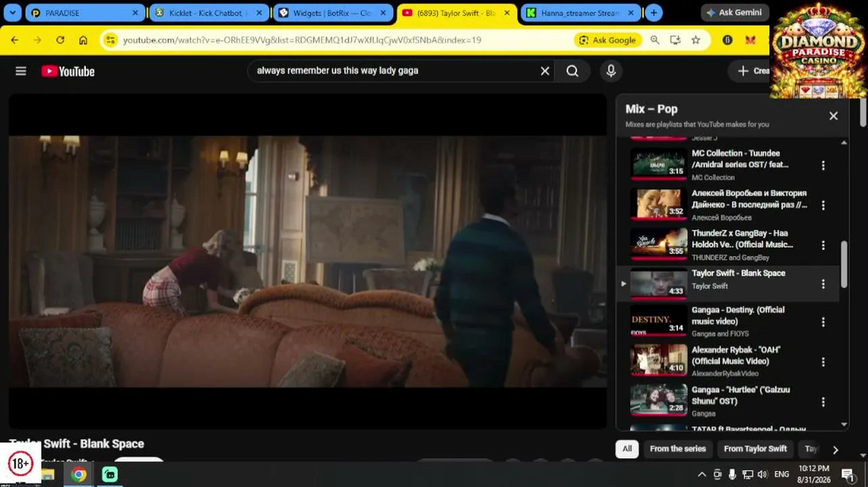Clear the YouTube search query
868x487 pixels.
[545, 71]
